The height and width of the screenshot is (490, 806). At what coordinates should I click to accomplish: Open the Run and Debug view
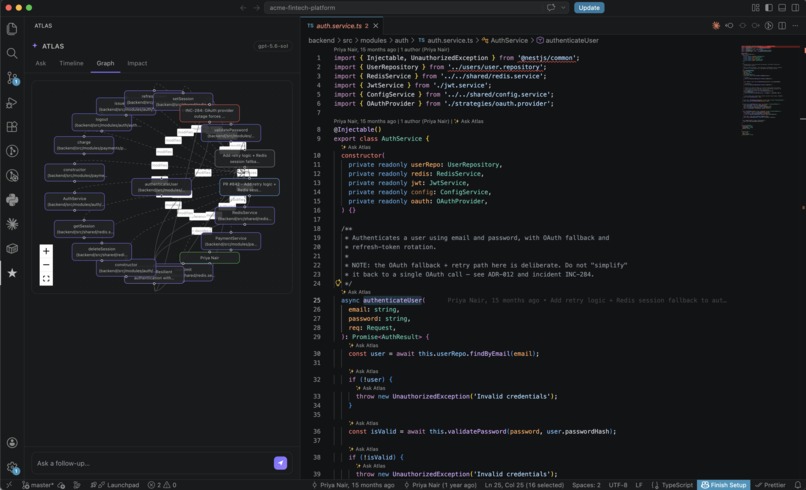(12, 103)
